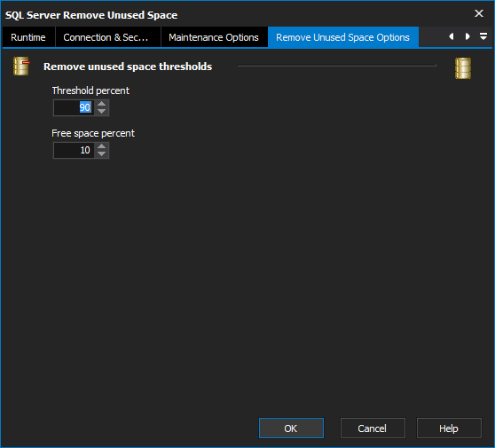Viewport: 495px width, 448px height.
Task: Confirm with the OK button
Action: click(x=291, y=428)
